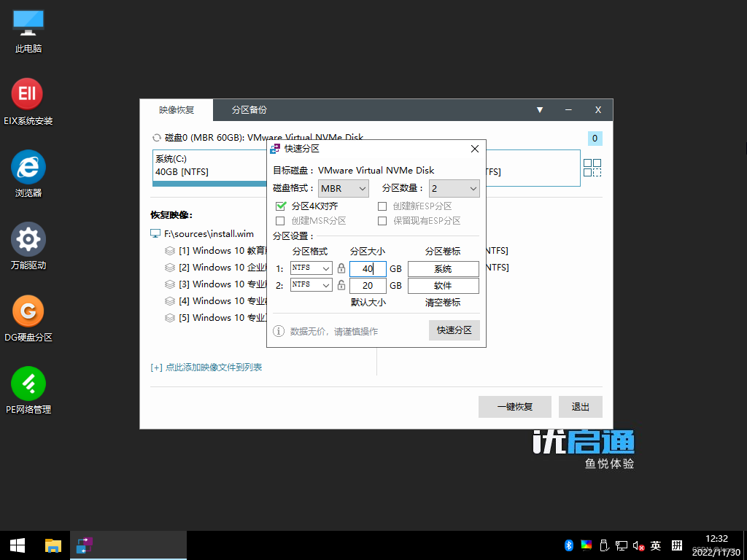Select F:\sources\install.wim in image list
747x560 pixels.
[209, 234]
